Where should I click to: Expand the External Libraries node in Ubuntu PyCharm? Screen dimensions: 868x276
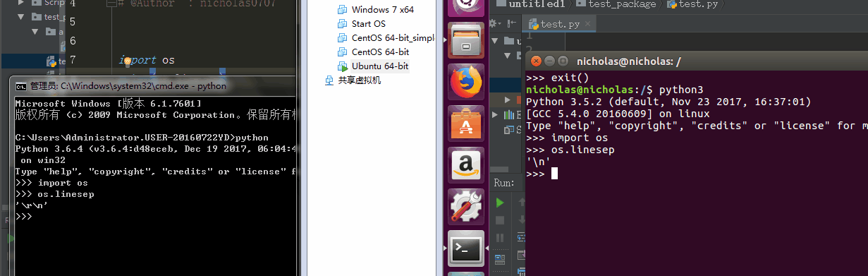[494, 115]
